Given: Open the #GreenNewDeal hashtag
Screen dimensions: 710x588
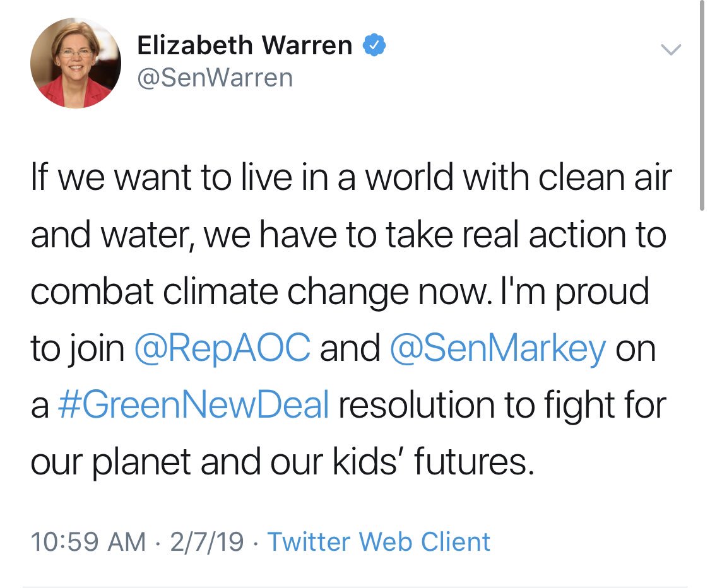Looking at the screenshot, I should pyautogui.click(x=193, y=406).
